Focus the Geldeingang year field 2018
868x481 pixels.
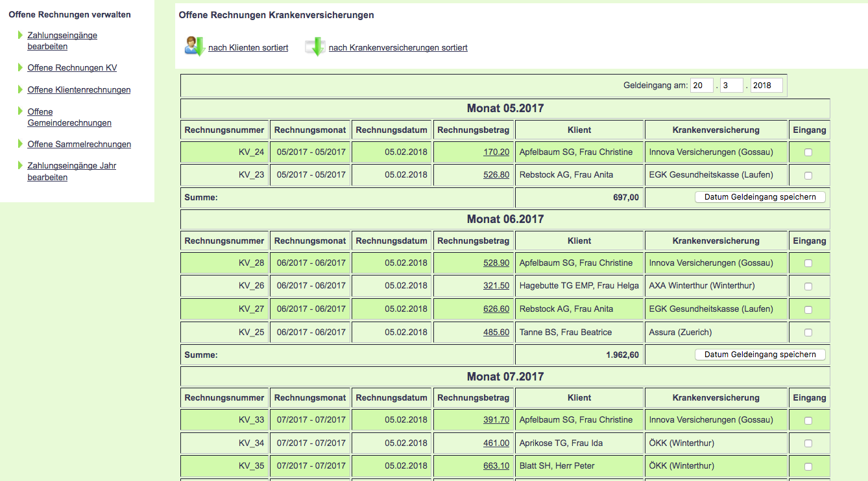coord(766,86)
